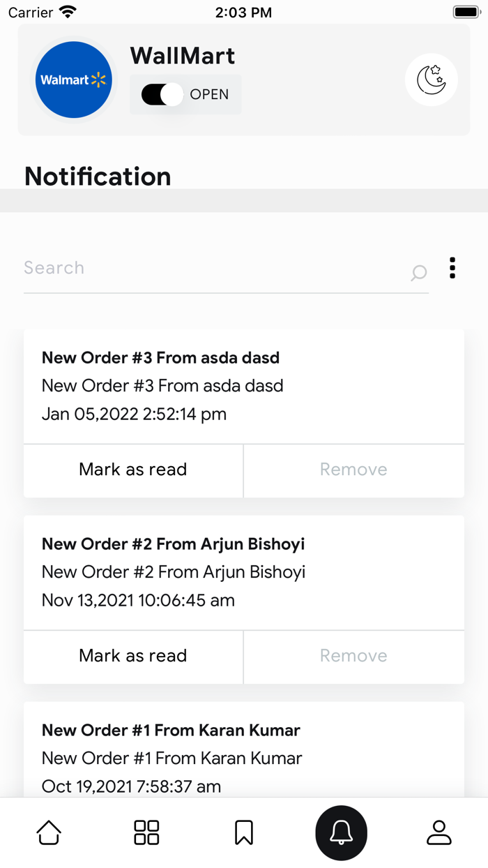488x868 pixels.
Task: Tap the WallMart store name
Action: (183, 56)
